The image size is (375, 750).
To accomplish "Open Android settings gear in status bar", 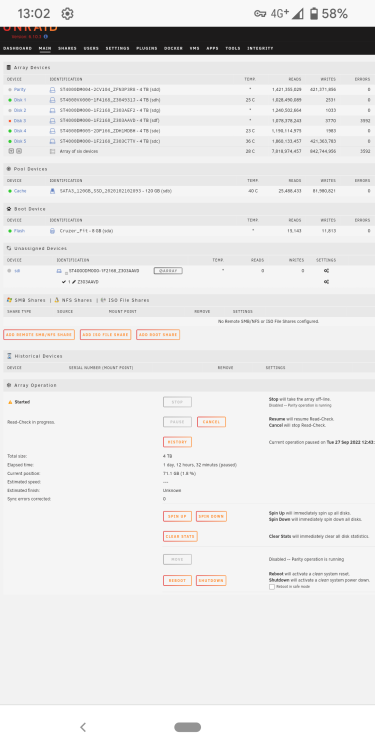I will 67,14.
